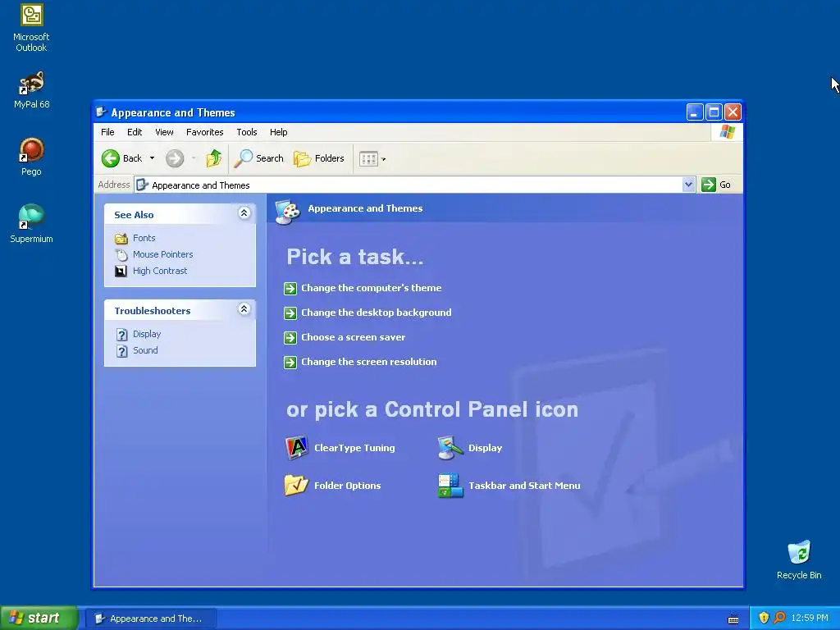Click the security shield tray icon
The height and width of the screenshot is (630, 840).
pyautogui.click(x=764, y=618)
